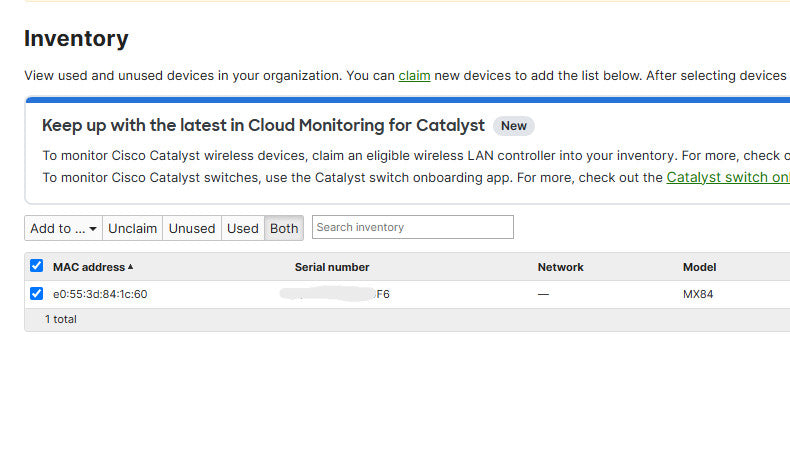Open the claim link in description
790x462 pixels.
click(x=414, y=76)
